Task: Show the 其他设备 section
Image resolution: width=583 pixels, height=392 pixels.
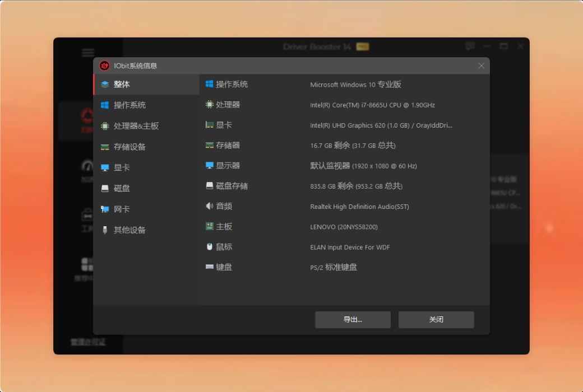Action: click(146, 230)
